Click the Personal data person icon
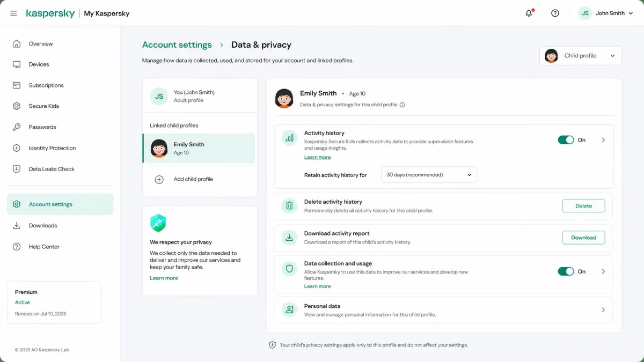Image resolution: width=644 pixels, height=362 pixels. [x=290, y=309]
